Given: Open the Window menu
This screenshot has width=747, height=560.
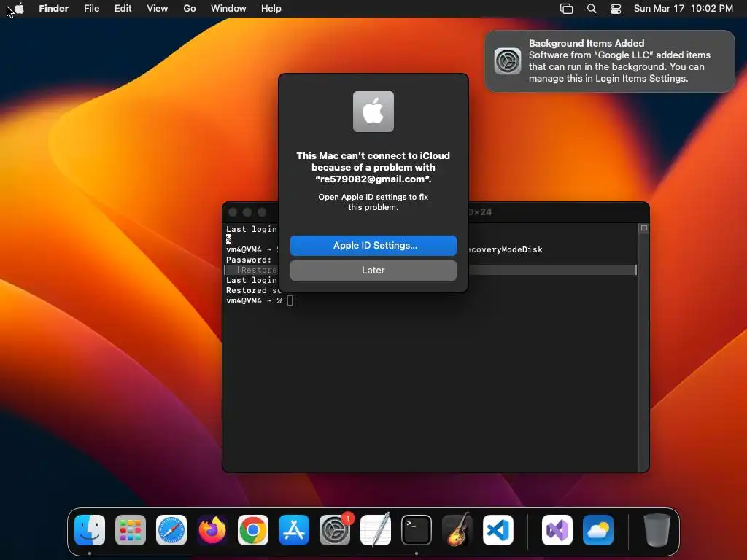Looking at the screenshot, I should (x=228, y=8).
